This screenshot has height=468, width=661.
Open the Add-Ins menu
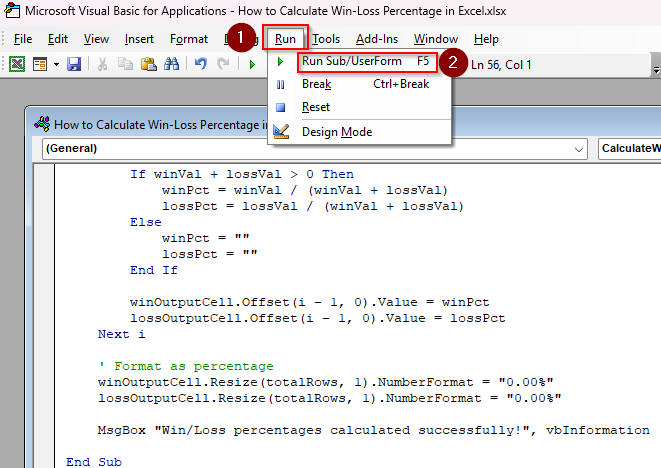pos(377,39)
